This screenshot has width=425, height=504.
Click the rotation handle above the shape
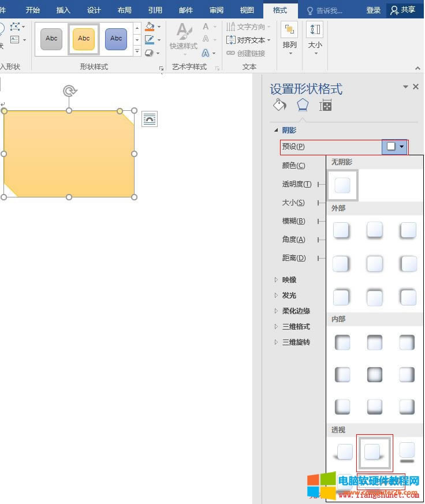click(x=69, y=91)
